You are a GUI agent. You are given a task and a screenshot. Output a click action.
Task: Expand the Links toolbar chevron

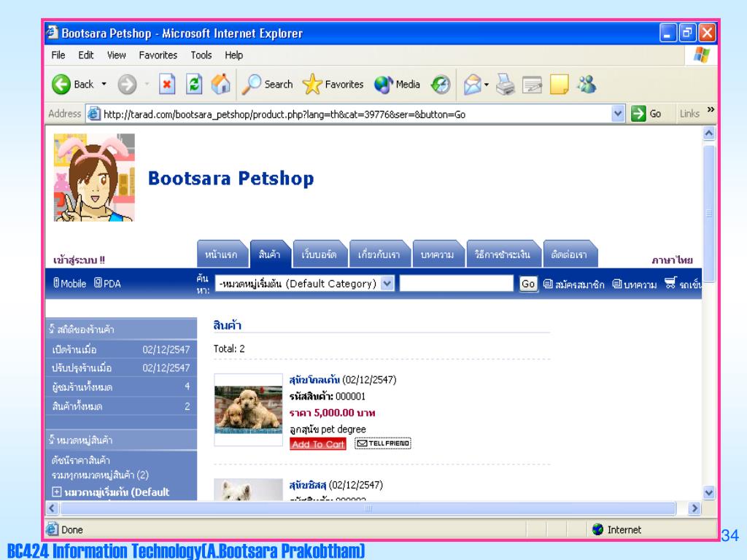(711, 109)
